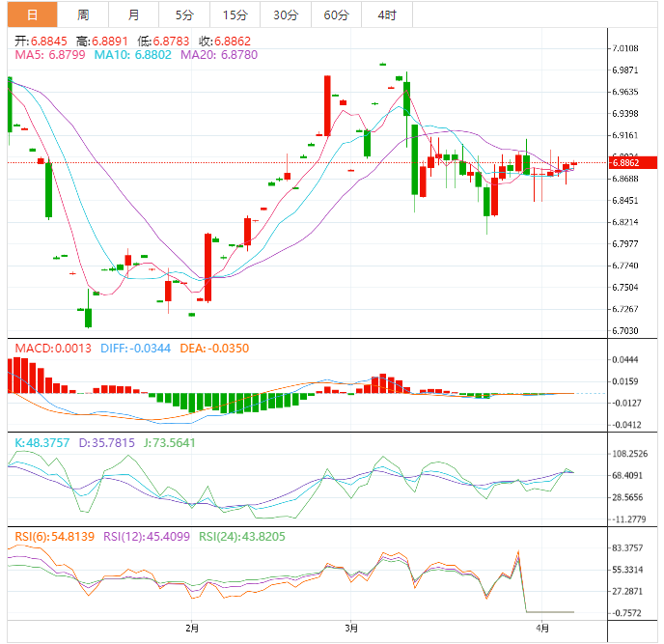Click the 108.2526 KDJ axis label
Image resolution: width=664 pixels, height=644 pixels.
coord(630,454)
